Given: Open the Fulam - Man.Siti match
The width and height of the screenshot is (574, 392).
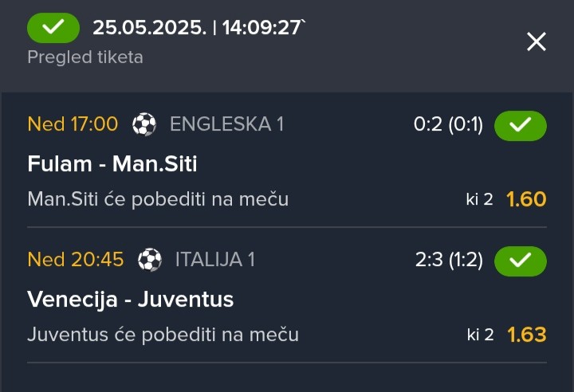Looking at the screenshot, I should [112, 163].
